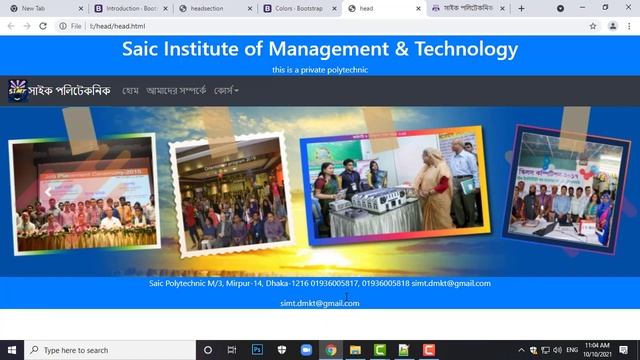This screenshot has width=640, height=360.
Task: Open notification center icon
Action: coord(623,350)
